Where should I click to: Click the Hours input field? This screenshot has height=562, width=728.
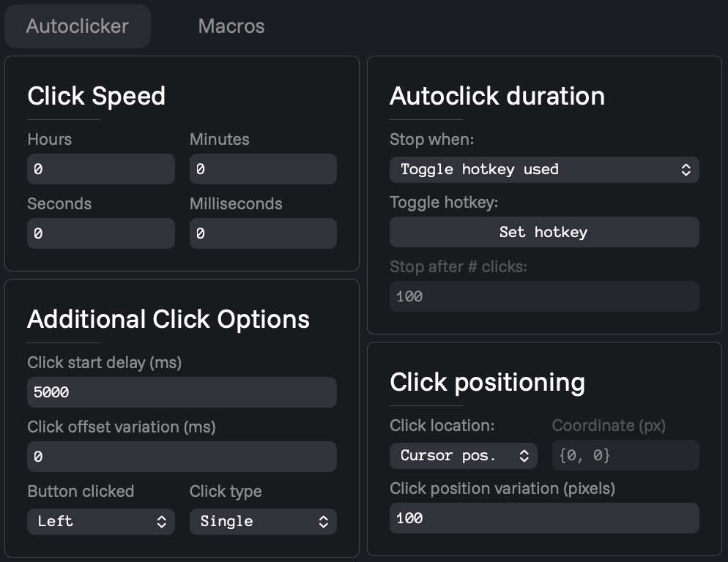[101, 169]
